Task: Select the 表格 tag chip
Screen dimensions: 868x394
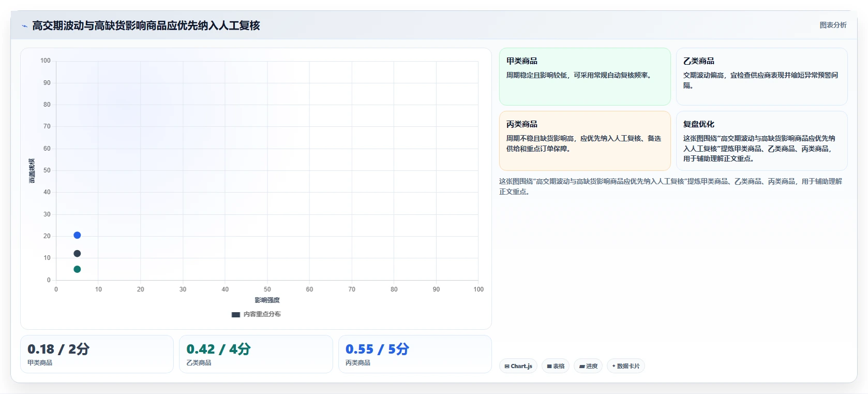Action: click(556, 366)
